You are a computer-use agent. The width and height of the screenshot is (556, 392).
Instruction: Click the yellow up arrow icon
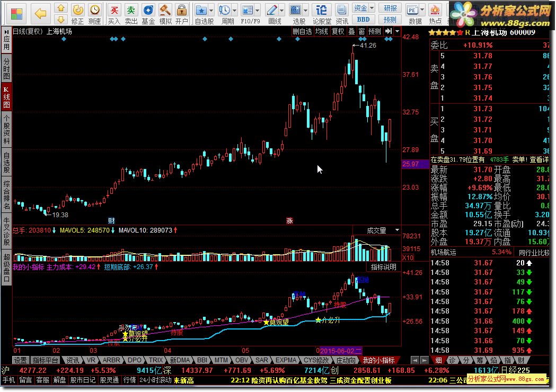(61, 8)
